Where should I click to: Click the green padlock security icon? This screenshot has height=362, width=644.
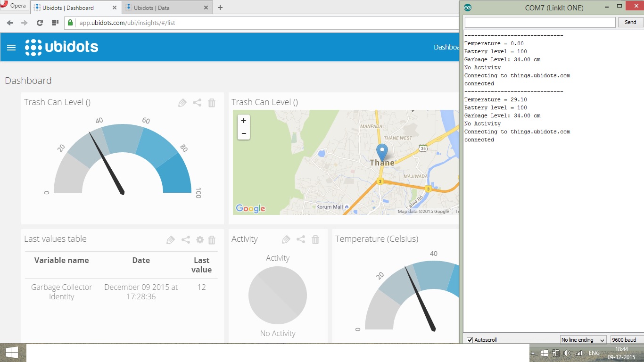pyautogui.click(x=70, y=23)
